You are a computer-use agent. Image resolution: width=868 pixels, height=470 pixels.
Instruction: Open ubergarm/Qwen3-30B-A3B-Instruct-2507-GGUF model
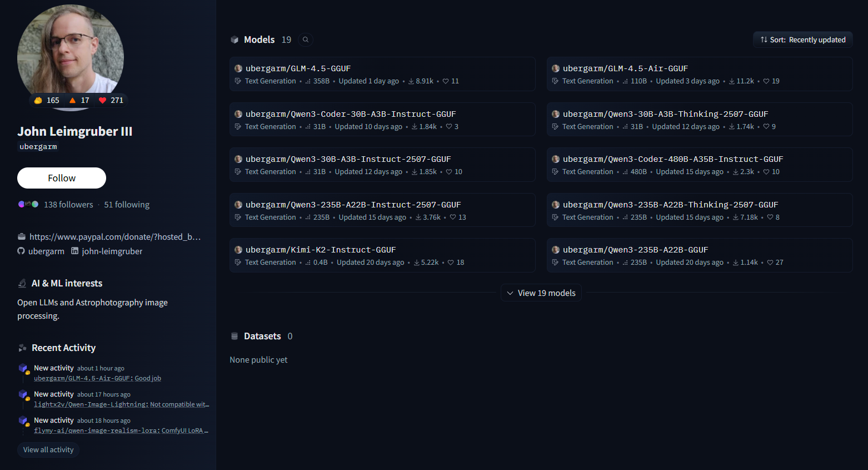pyautogui.click(x=382, y=165)
